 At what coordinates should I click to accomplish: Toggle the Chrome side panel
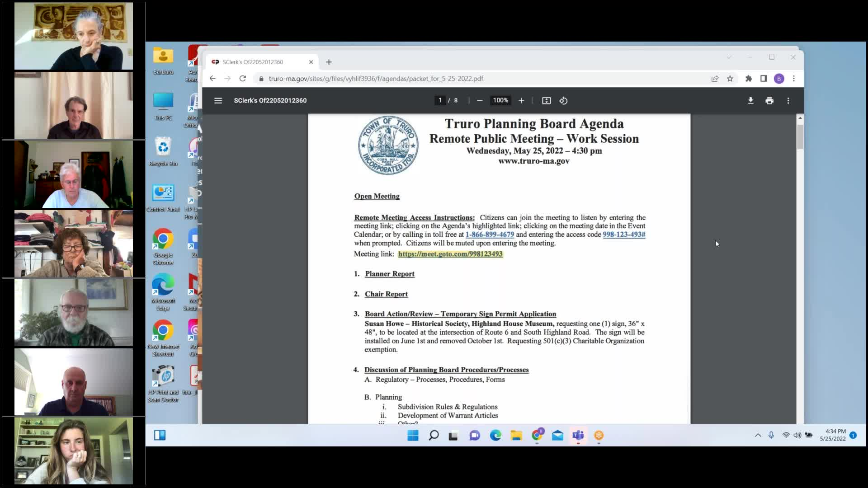pos(764,79)
